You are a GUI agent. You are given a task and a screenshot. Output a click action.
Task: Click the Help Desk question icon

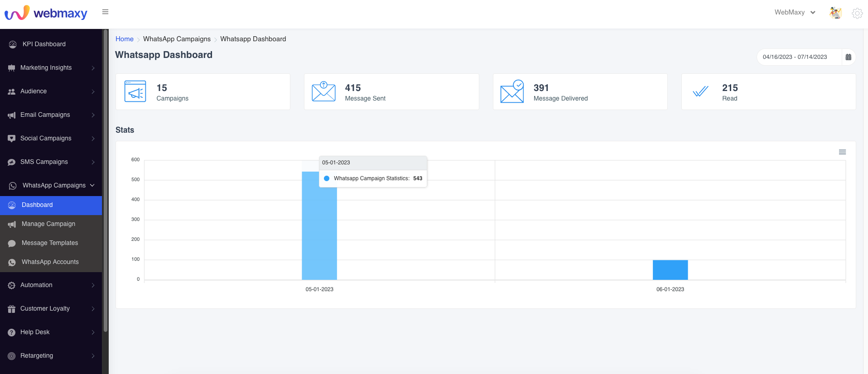click(x=12, y=332)
